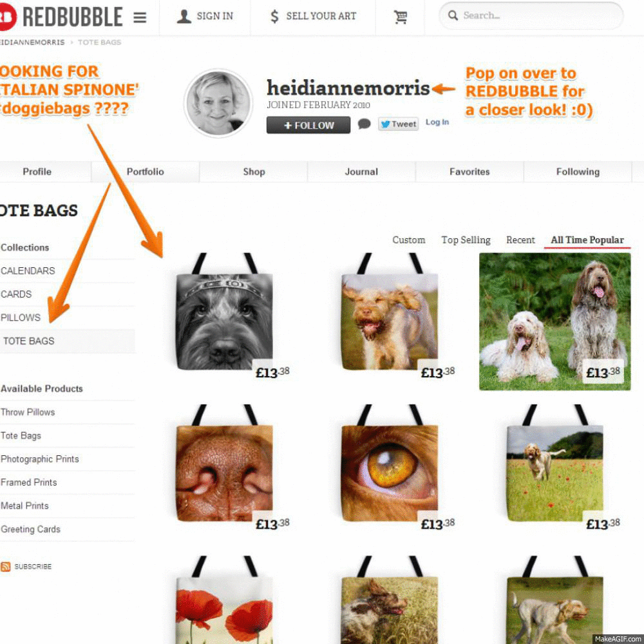Open the PILLOWS collection

tap(21, 317)
